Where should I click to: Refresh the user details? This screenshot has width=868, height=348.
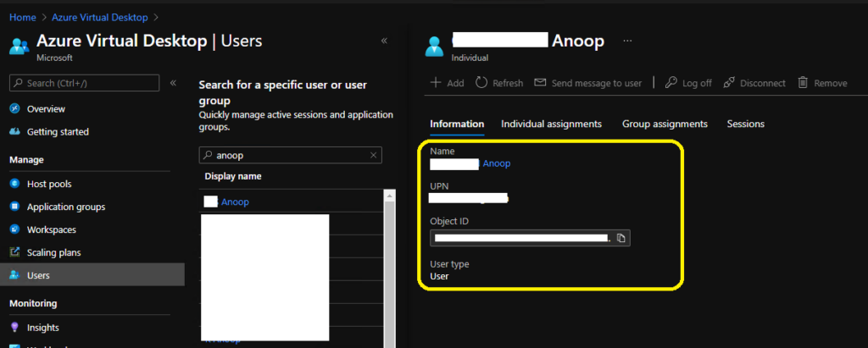[x=499, y=83]
